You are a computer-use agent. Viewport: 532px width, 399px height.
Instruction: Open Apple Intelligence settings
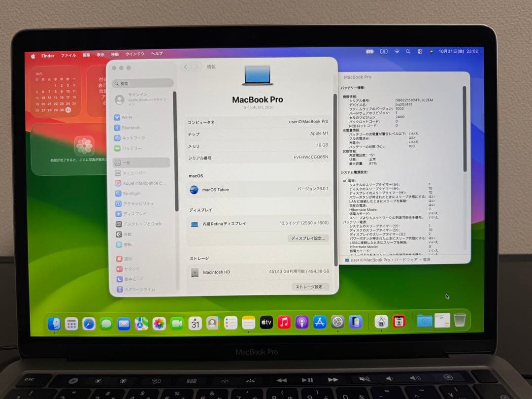click(x=138, y=183)
